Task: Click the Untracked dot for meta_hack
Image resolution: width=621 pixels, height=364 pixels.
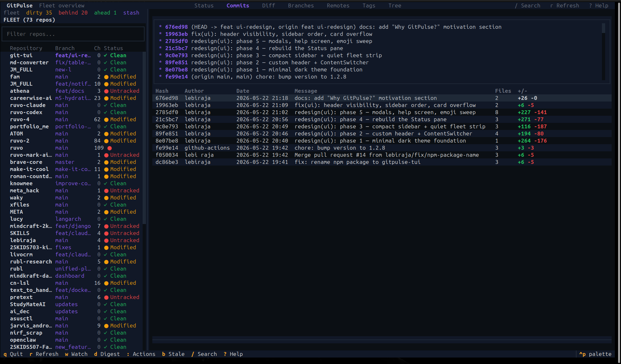Action: (x=106, y=191)
